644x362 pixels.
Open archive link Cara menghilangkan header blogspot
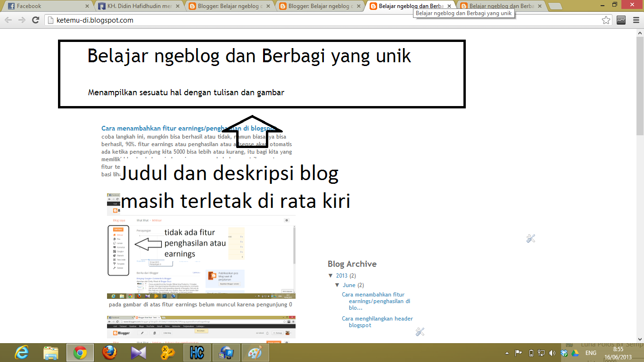[377, 322]
